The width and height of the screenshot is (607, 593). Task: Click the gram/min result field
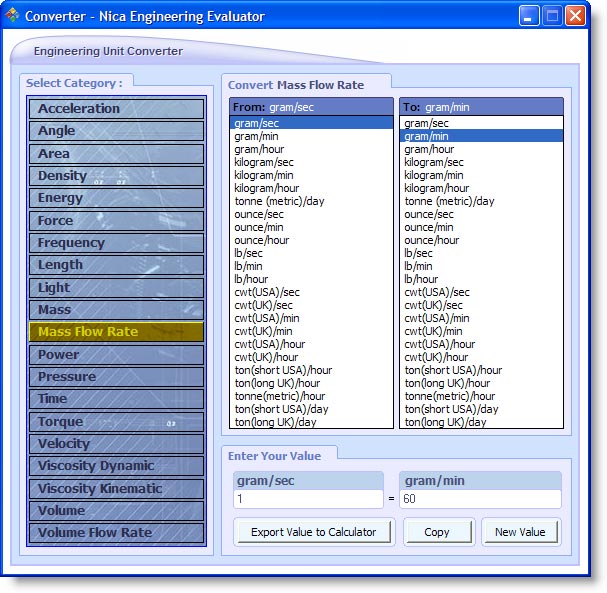(x=480, y=499)
